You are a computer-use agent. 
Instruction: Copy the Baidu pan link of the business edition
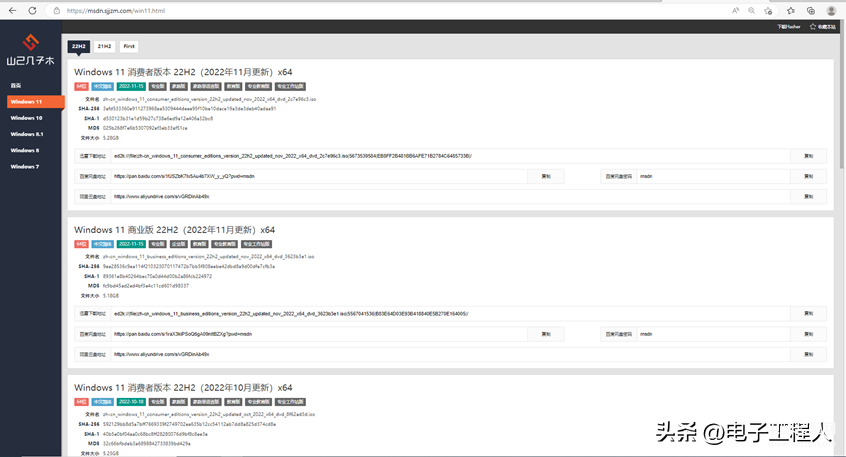point(546,334)
